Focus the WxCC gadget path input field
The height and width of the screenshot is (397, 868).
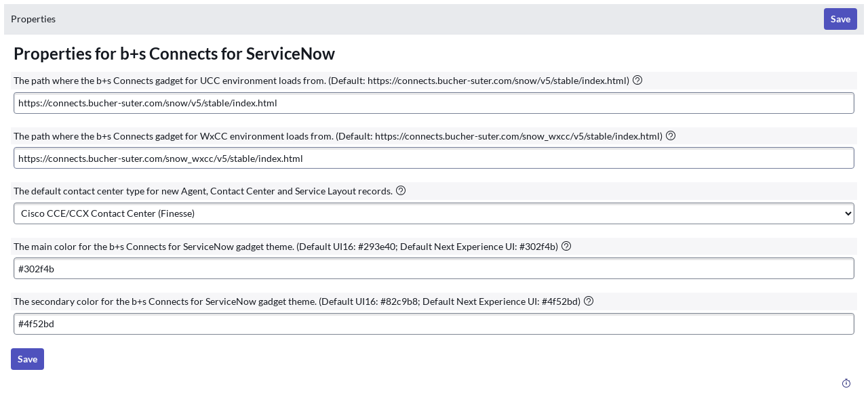pos(434,159)
